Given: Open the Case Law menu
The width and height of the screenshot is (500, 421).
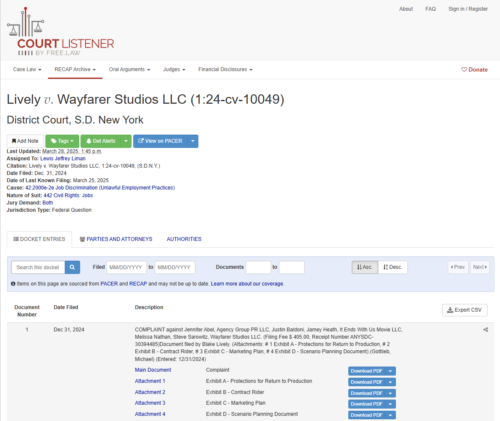Looking at the screenshot, I should tap(27, 69).
